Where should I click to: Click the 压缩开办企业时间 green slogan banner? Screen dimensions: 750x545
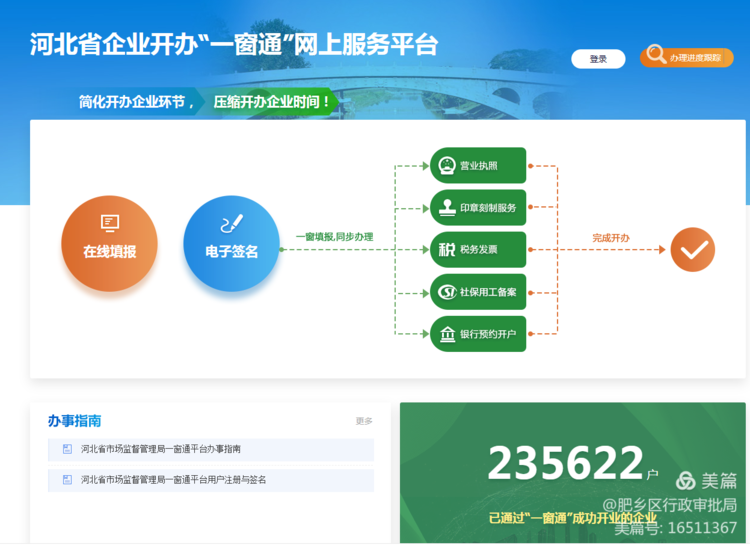point(271,102)
